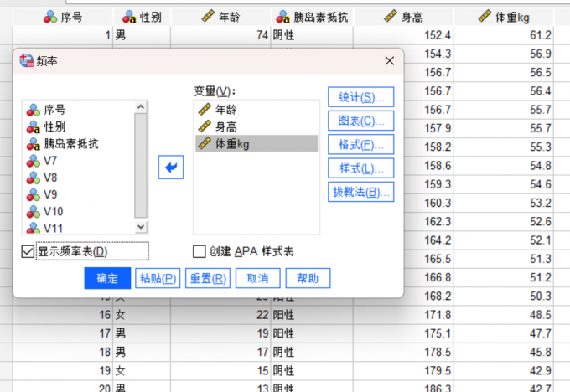Open the 样式(L) style dialog

[360, 168]
